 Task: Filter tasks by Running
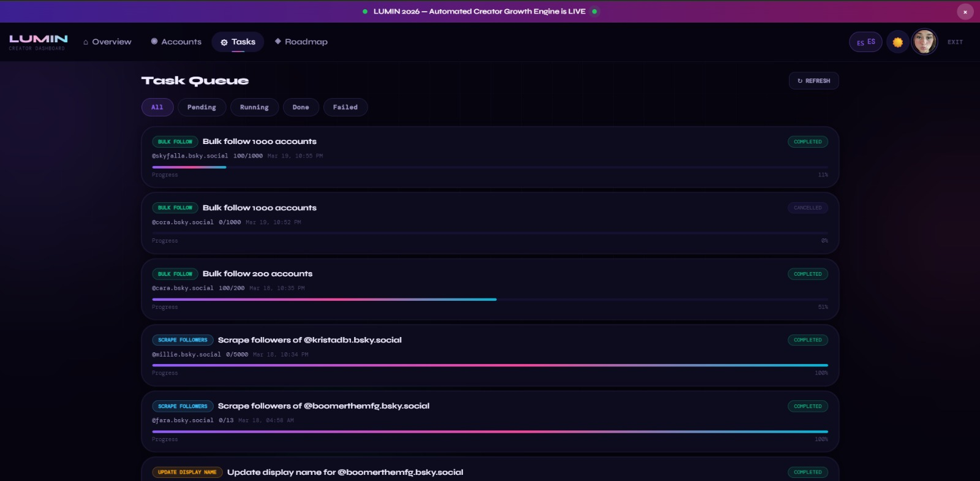[x=254, y=107]
